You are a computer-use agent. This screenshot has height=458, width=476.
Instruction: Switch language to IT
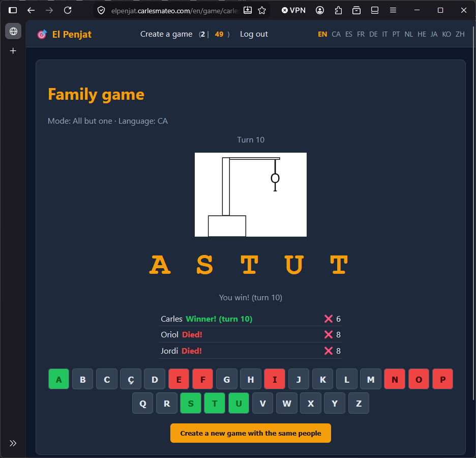point(384,34)
